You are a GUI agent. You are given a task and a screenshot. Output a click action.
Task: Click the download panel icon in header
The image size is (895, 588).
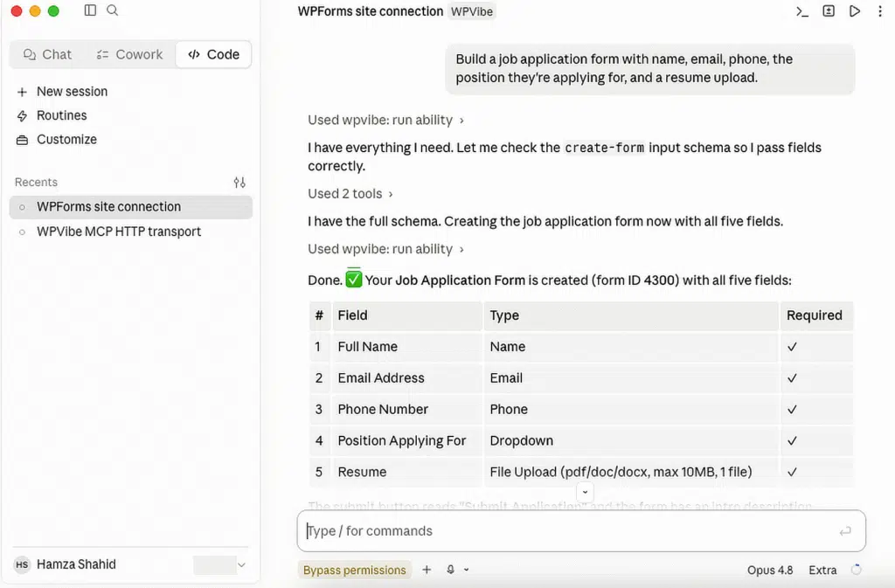coord(829,10)
